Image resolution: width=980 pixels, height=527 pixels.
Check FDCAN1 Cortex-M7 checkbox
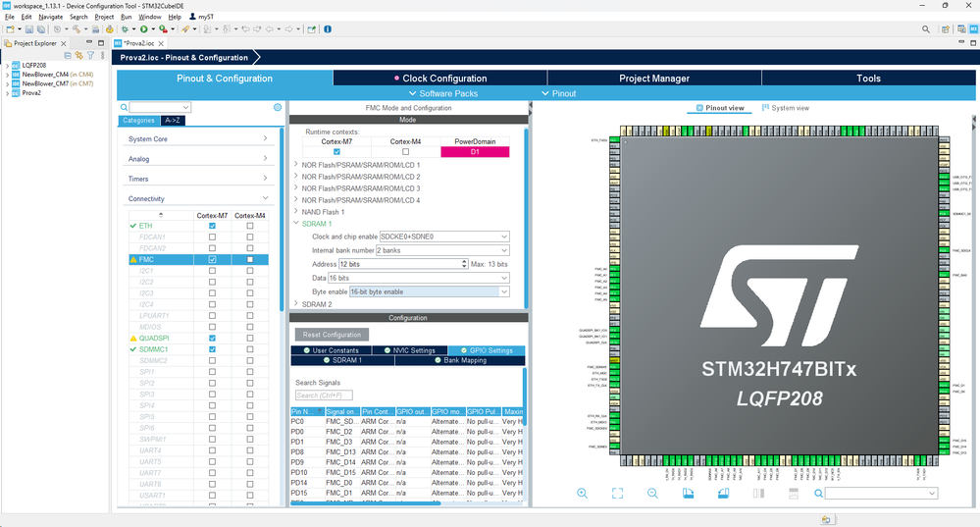(213, 237)
